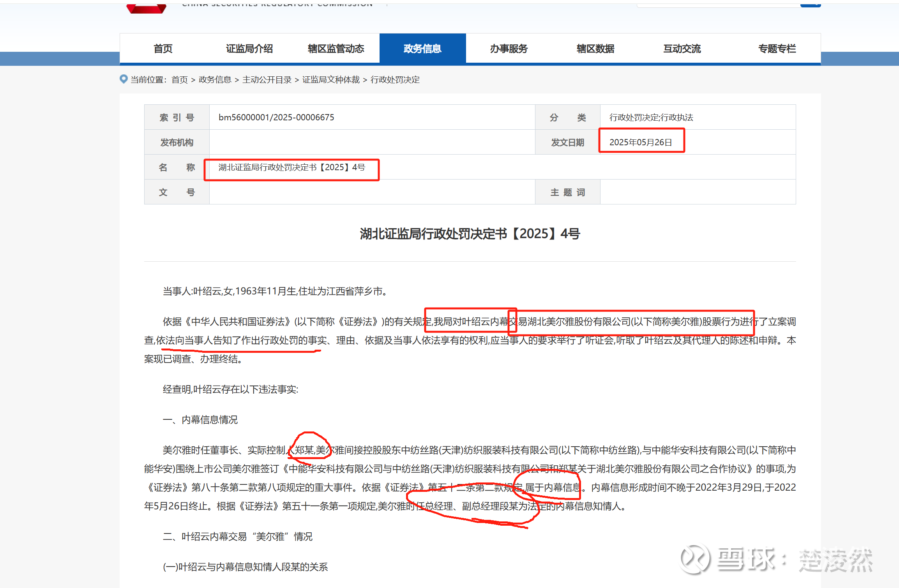The width and height of the screenshot is (899, 588).
Task: Click name cell 湖北证监局行政处罚决定书【2025】4号
Action: 292,167
